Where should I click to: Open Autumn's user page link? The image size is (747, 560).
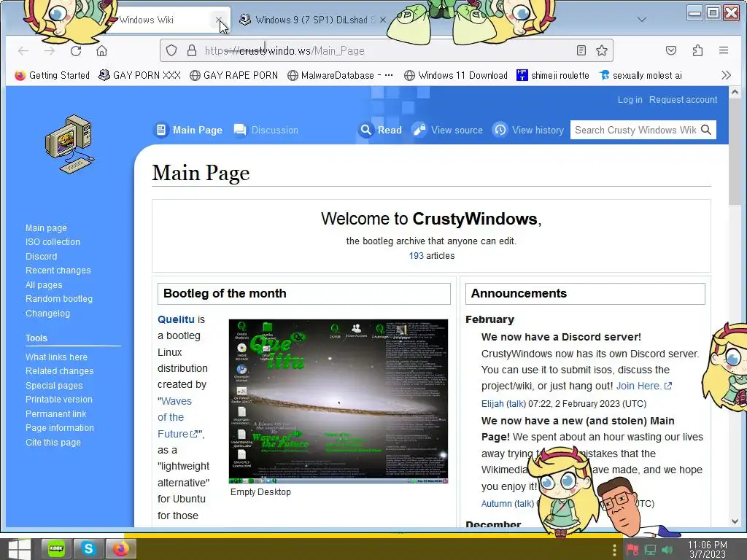click(496, 504)
